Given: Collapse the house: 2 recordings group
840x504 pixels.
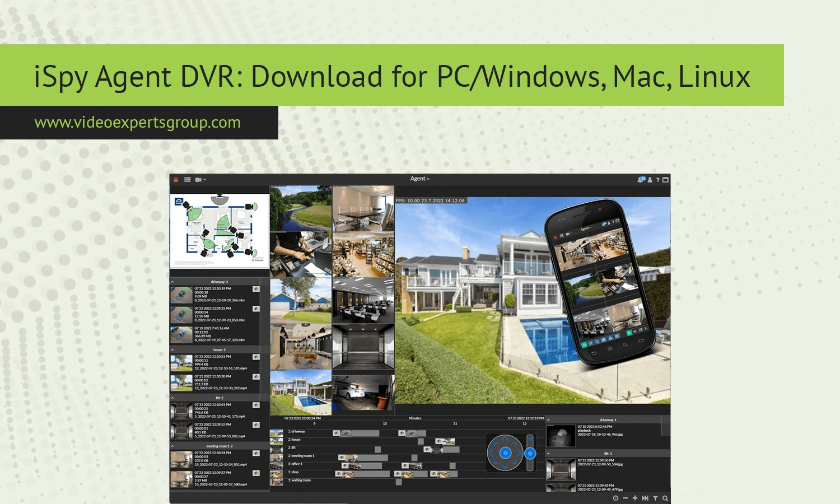Looking at the screenshot, I should 172,349.
